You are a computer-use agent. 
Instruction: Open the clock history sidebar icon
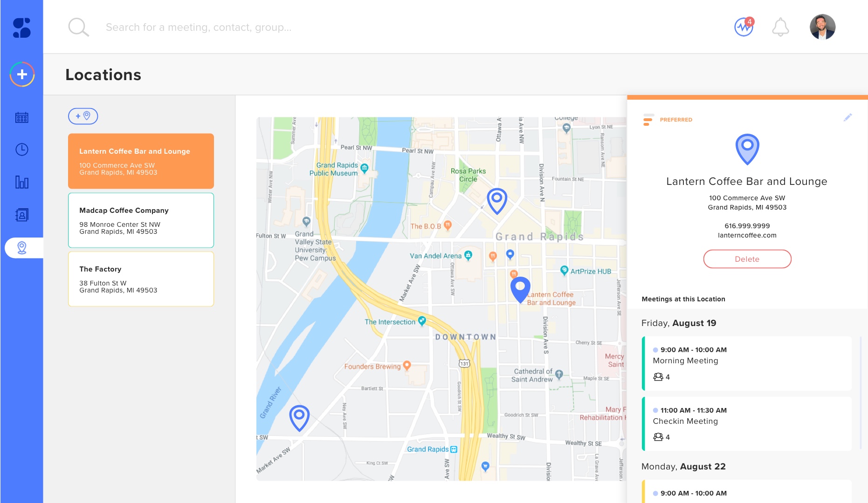pyautogui.click(x=22, y=150)
